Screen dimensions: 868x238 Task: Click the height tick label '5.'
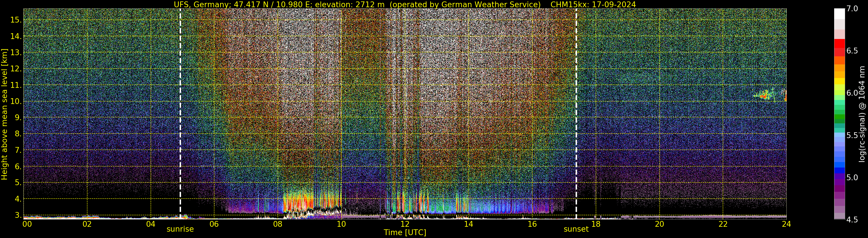pos(18,183)
